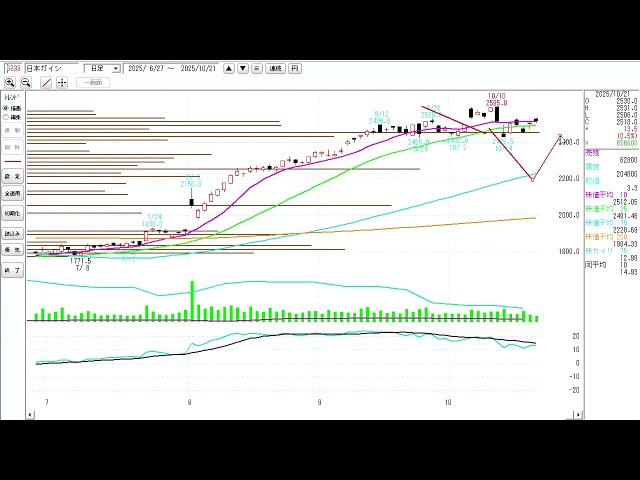
Task: Select the second trend line radio option
Action: [x=5, y=117]
